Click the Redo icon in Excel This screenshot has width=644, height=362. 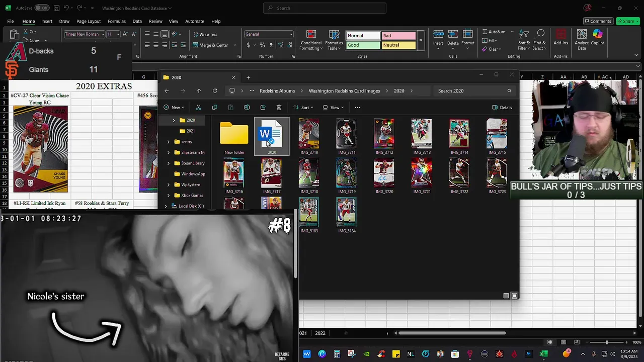pyautogui.click(x=80, y=8)
